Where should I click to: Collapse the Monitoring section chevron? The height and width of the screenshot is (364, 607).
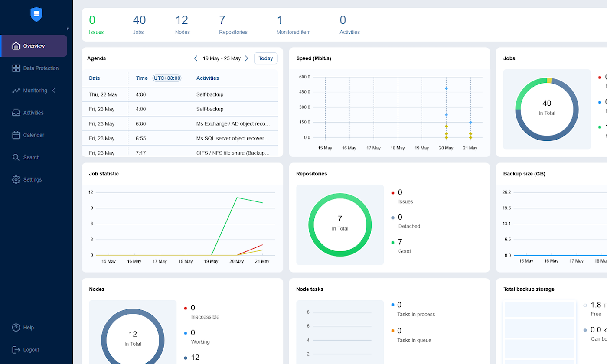54,91
